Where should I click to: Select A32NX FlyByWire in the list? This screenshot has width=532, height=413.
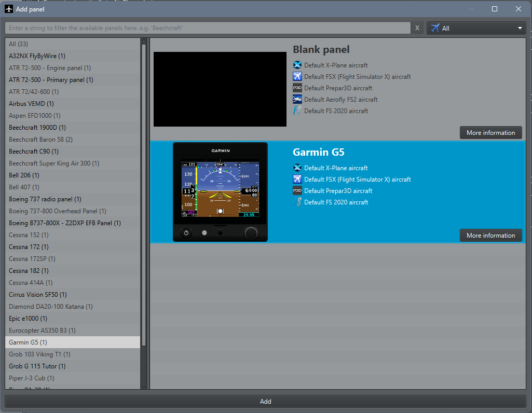pos(37,56)
